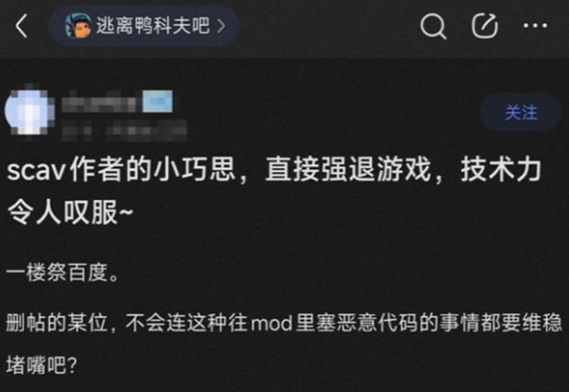Open the blurred poster username

point(99,102)
